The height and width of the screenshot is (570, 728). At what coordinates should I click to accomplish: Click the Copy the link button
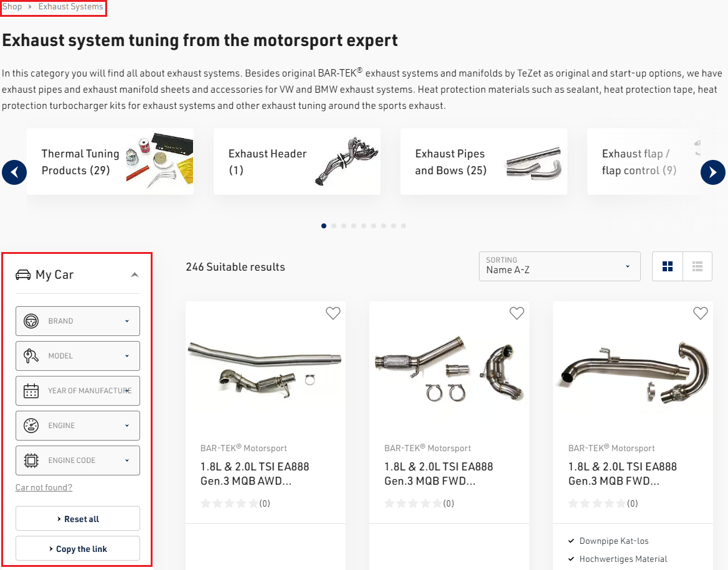(78, 549)
